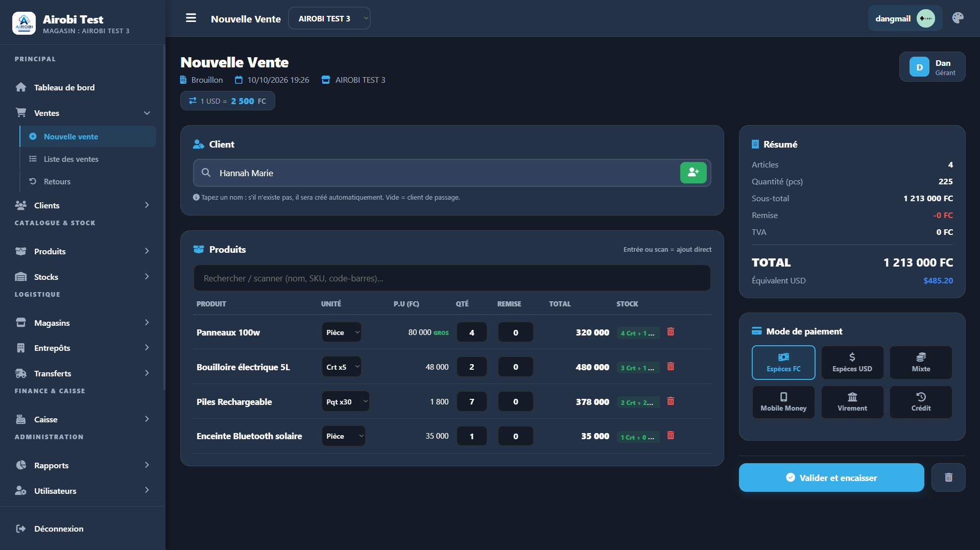Click Déconnexion link
This screenshot has width=980, height=550.
59,529
